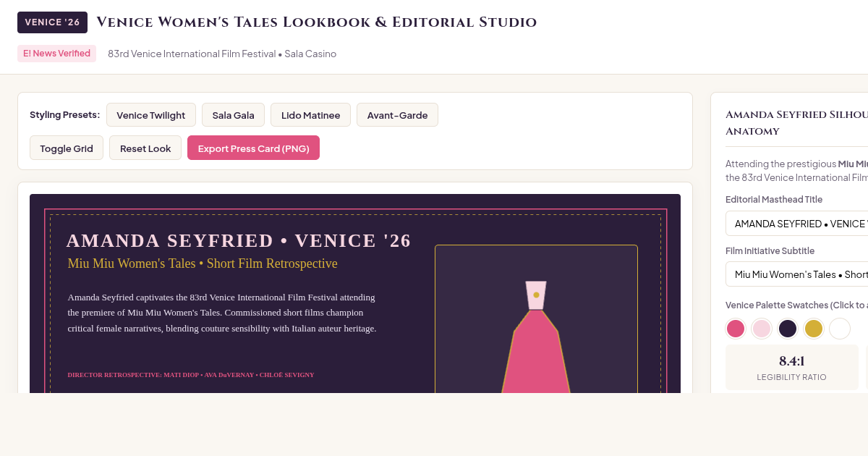Pick the hot pink palette swatch
The image size is (868, 456).
tap(736, 329)
